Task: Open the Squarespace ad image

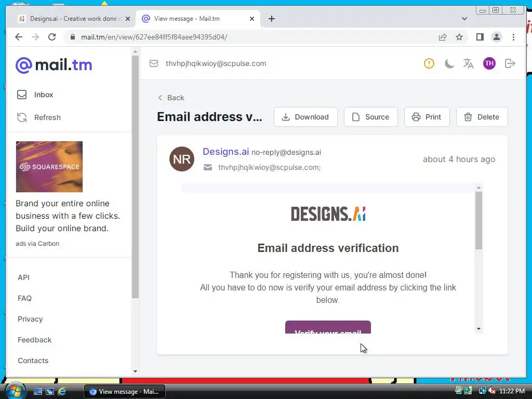Action: click(49, 167)
